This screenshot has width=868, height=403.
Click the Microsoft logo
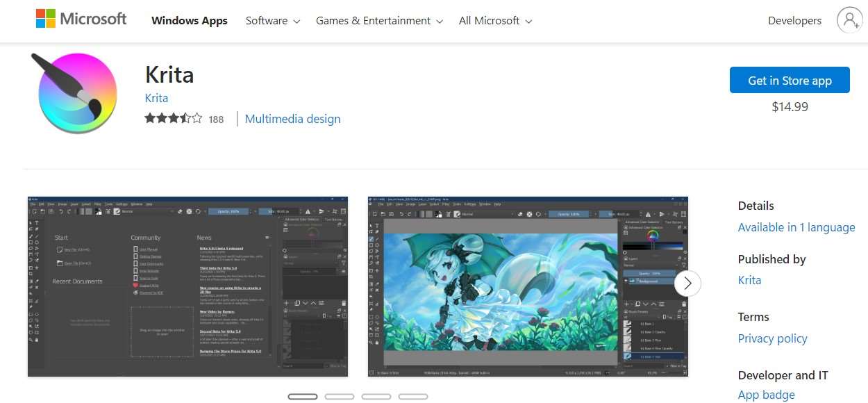coord(81,19)
